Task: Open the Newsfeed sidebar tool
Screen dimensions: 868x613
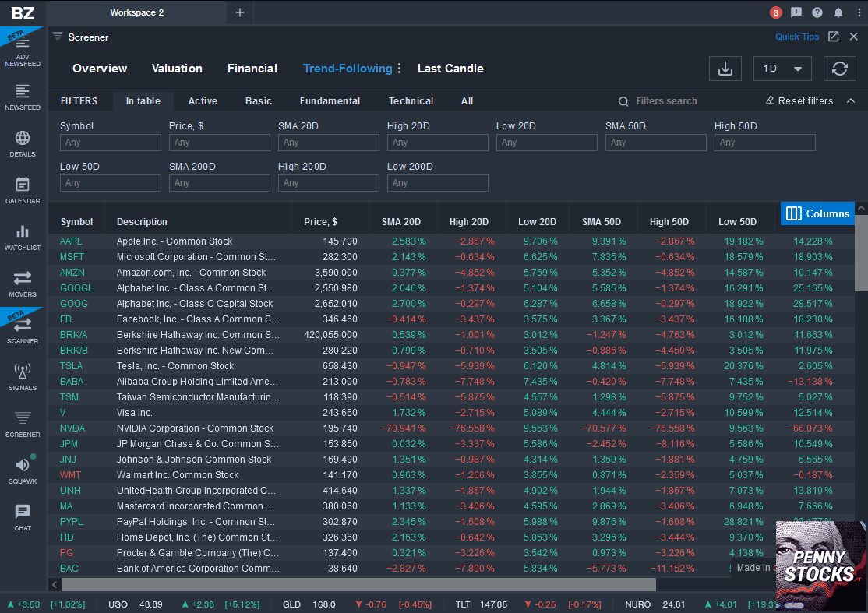Action: pos(23,97)
